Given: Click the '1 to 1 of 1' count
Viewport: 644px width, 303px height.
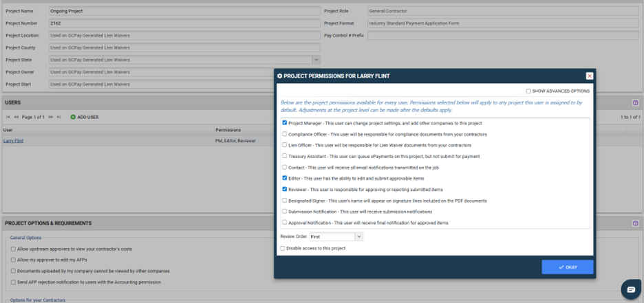Looking at the screenshot, I should tap(630, 117).
